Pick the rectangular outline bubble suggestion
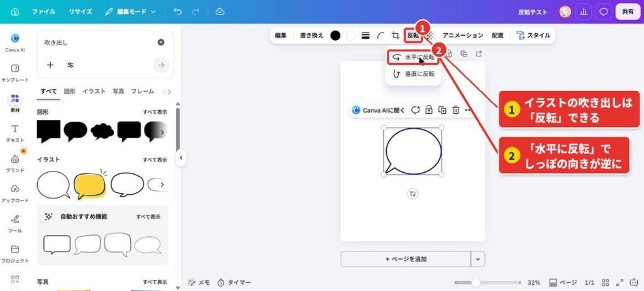Image resolution: width=644 pixels, height=291 pixels. click(57, 244)
